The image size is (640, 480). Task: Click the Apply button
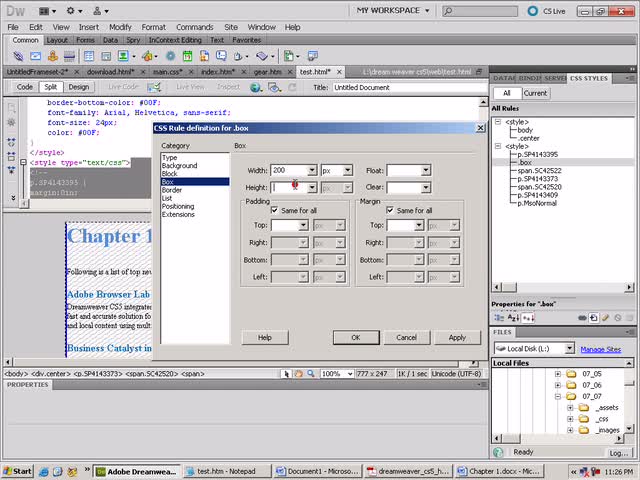click(457, 338)
